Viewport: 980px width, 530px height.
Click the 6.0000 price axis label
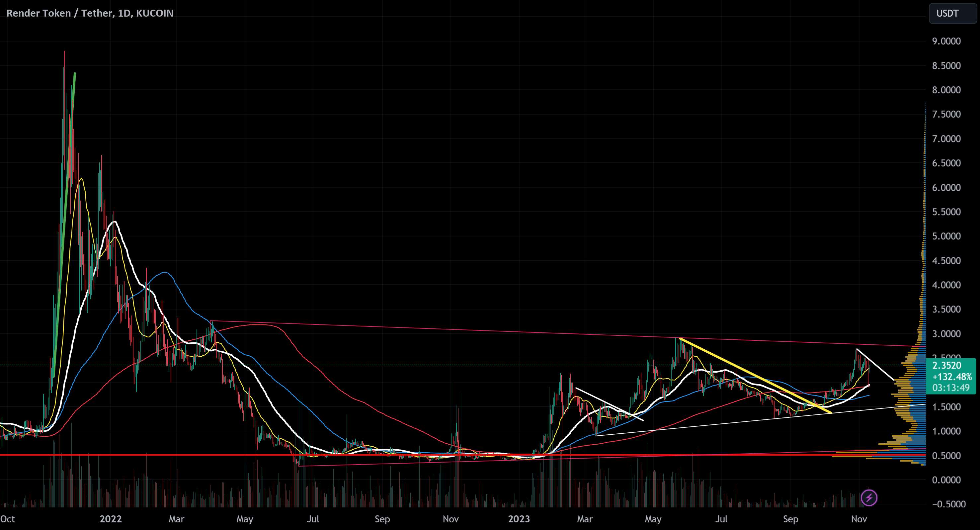pos(946,188)
